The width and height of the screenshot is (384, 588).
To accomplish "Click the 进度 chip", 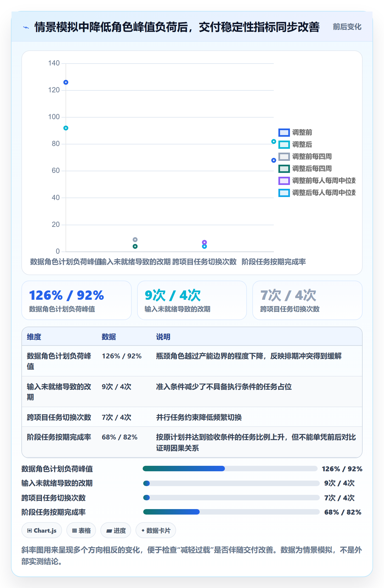I will click(x=116, y=530).
